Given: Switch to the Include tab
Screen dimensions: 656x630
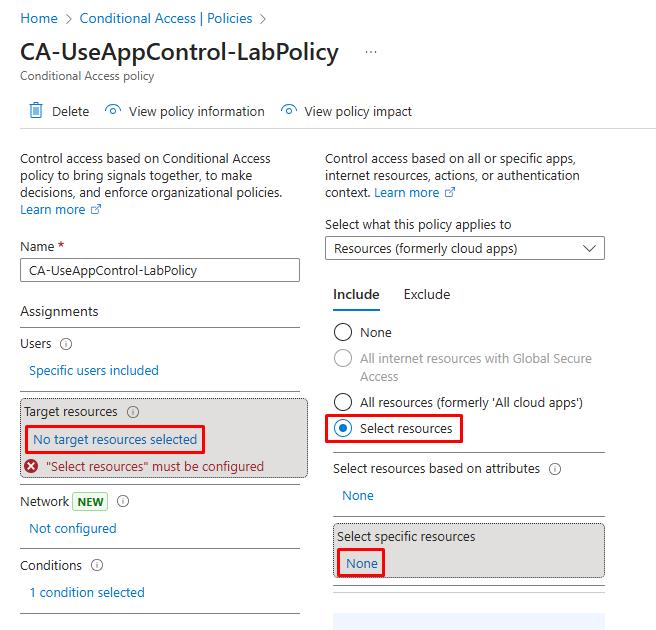Looking at the screenshot, I should click(x=356, y=294).
